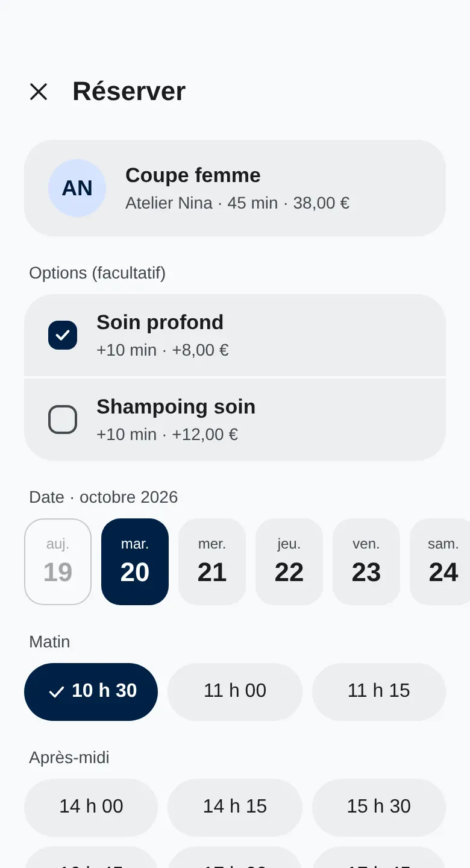
Task: Enable the Shampoing soin checkbox
Action: 63,420
